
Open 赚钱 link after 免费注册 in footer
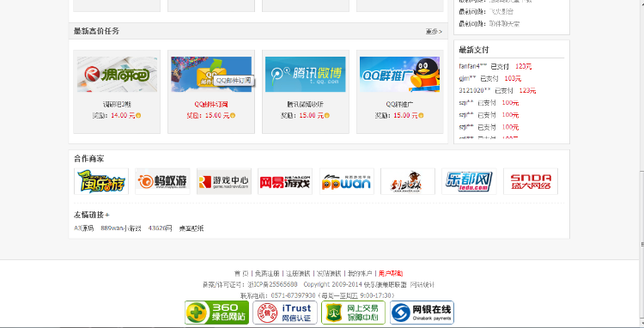[x=298, y=273]
